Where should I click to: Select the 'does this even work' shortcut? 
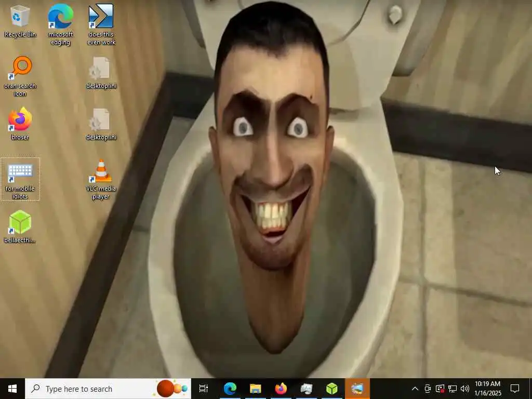[x=101, y=24]
